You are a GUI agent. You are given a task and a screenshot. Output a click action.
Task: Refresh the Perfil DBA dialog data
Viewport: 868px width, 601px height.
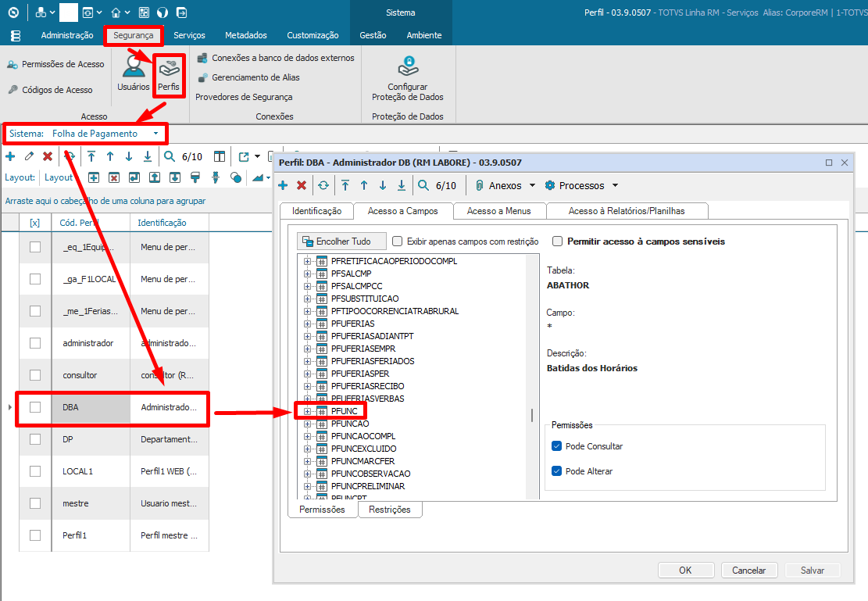pyautogui.click(x=323, y=185)
